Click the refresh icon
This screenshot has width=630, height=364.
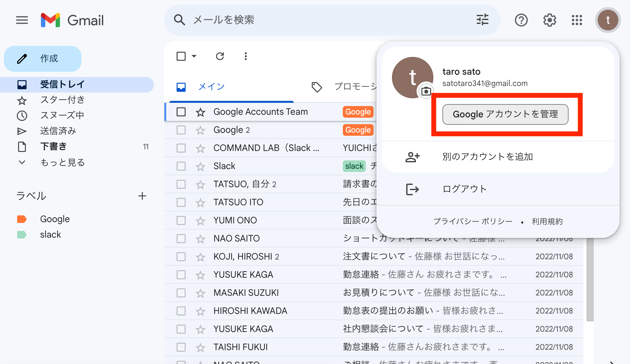(x=220, y=56)
